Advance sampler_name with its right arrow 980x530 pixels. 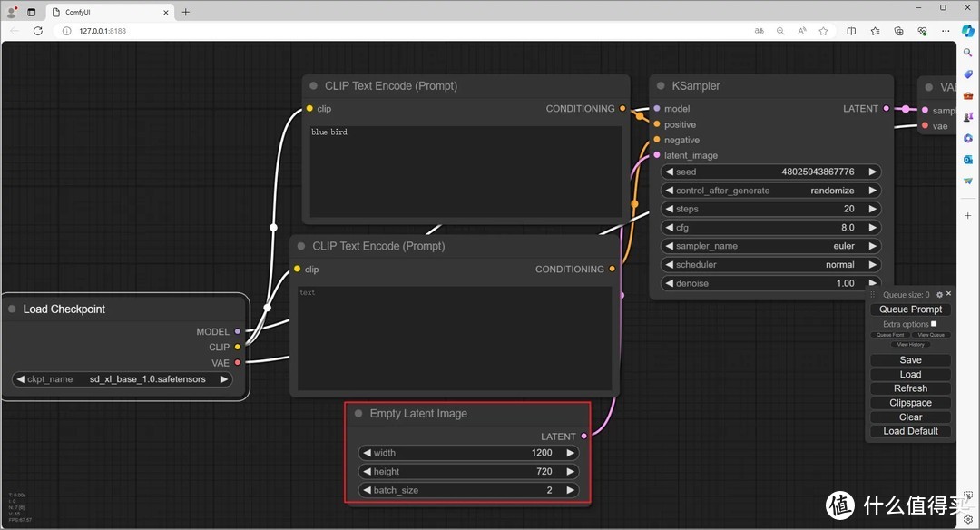[873, 246]
